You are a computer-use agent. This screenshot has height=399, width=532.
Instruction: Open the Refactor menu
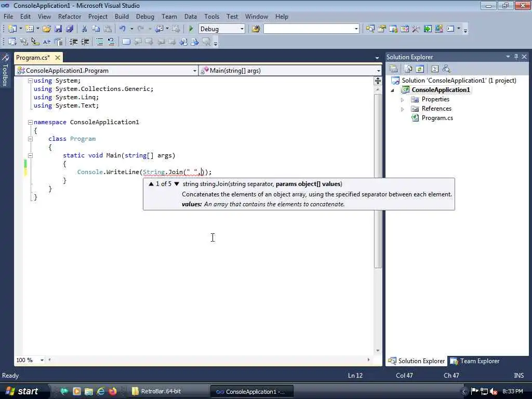pyautogui.click(x=70, y=16)
